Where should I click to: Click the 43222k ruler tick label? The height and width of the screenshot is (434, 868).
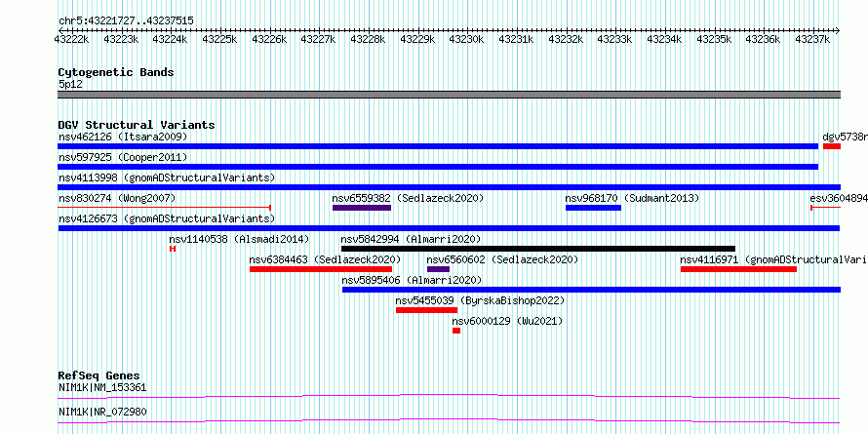coord(73,40)
